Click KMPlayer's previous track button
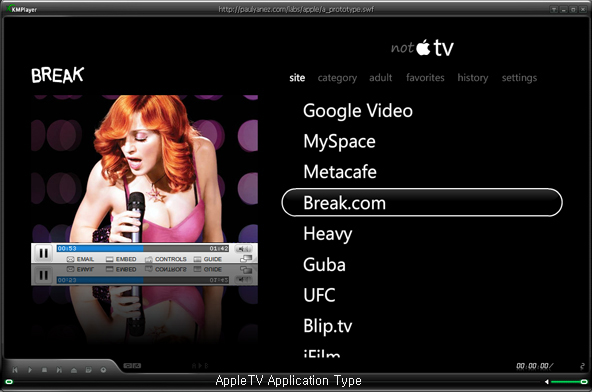 [x=15, y=370]
